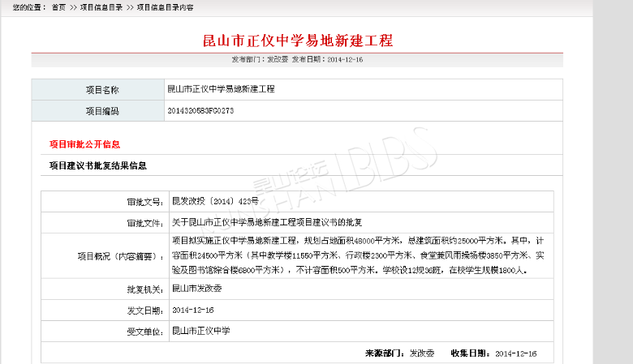
Task: Select the 项目信息目录内容 breadcrumb item
Action: 165,6
